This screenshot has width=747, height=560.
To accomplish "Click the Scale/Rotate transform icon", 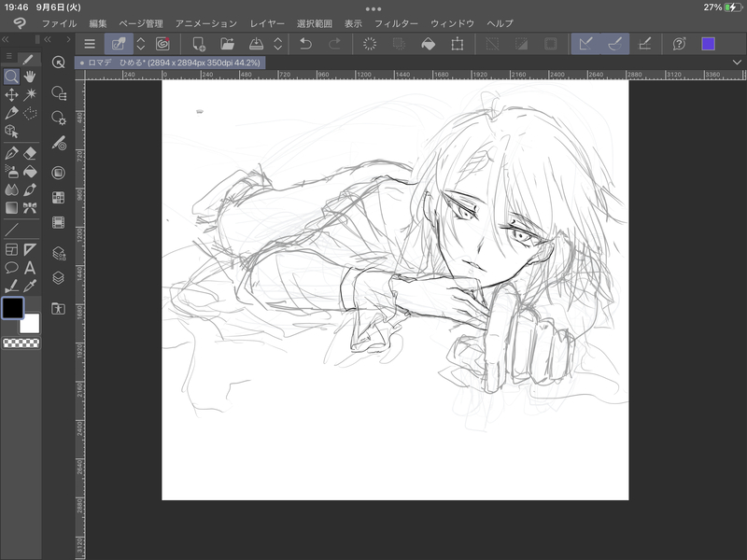I will pos(458,44).
